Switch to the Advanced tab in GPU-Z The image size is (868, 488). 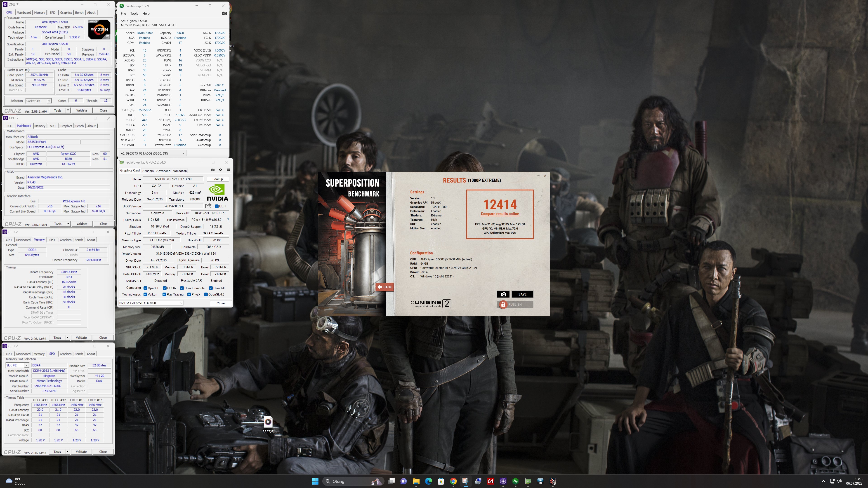click(163, 171)
